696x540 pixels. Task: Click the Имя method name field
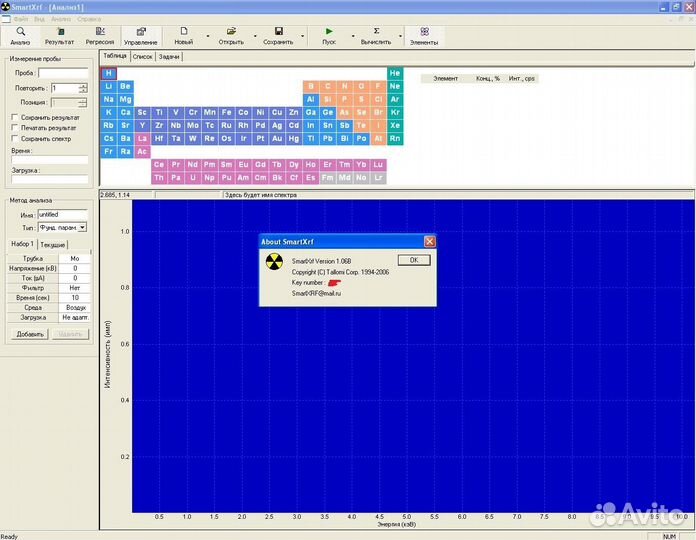pos(62,214)
